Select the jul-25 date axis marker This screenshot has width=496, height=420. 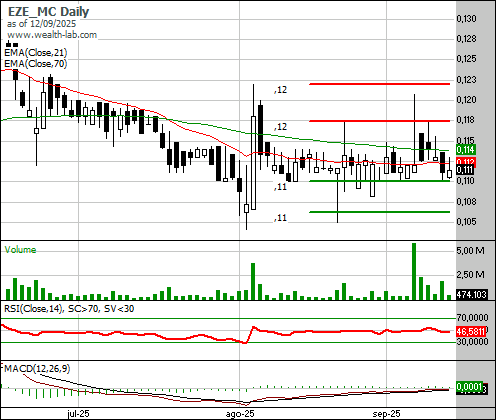coord(78,414)
